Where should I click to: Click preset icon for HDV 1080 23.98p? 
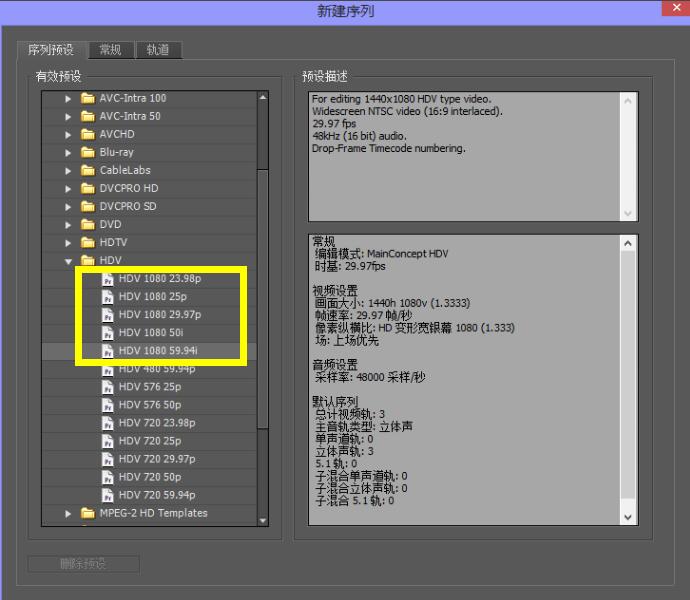click(x=107, y=280)
